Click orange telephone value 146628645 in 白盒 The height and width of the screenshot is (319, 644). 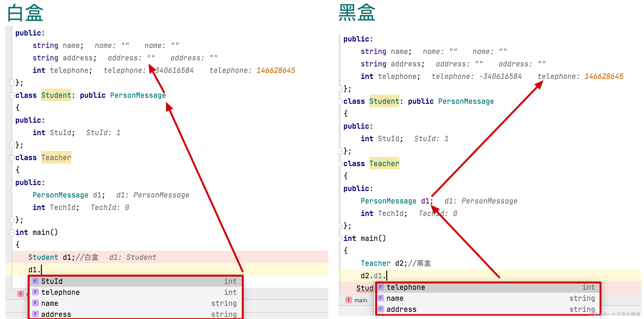pos(276,70)
